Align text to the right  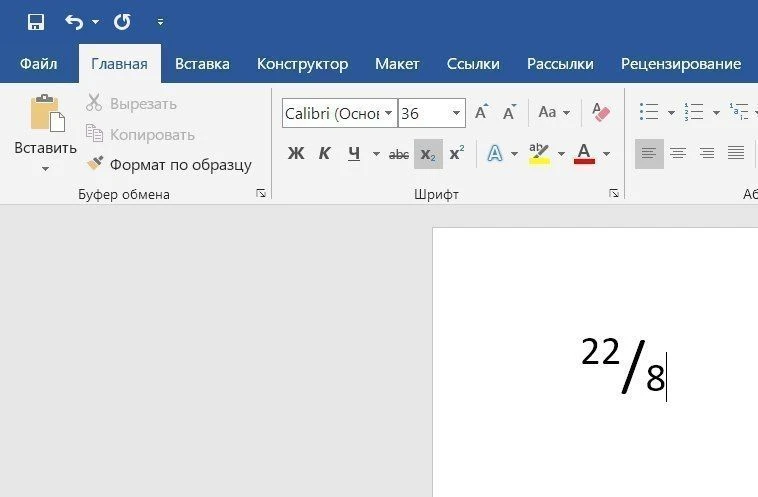tap(707, 154)
